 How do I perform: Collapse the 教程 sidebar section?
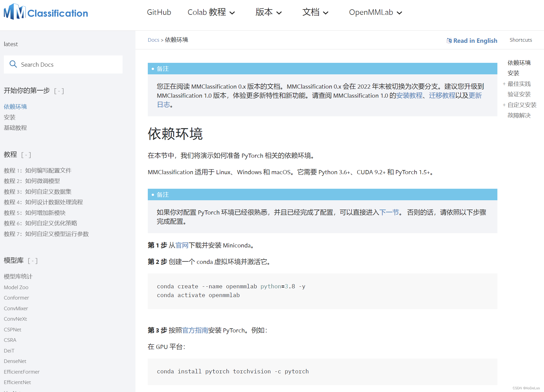point(26,155)
